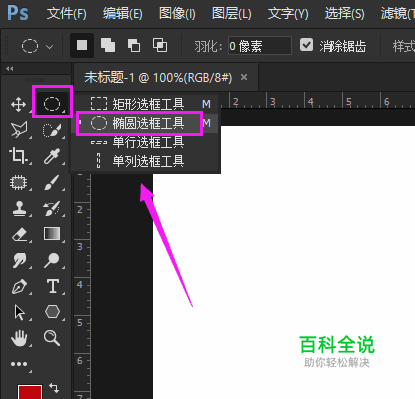
Task: Click the Ps application logo
Action: point(18,14)
